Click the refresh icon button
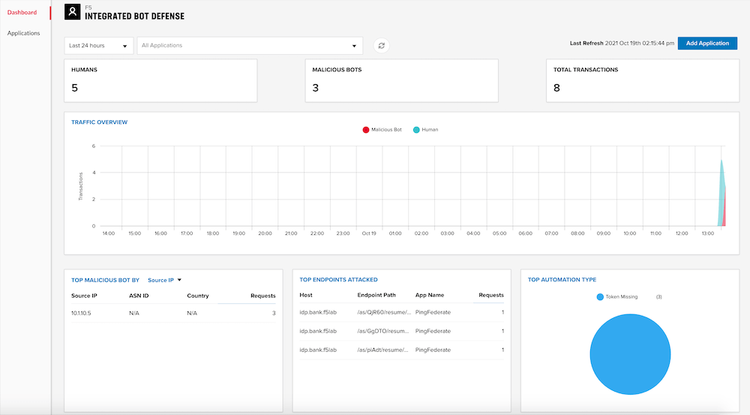This screenshot has width=750, height=415. [x=381, y=45]
